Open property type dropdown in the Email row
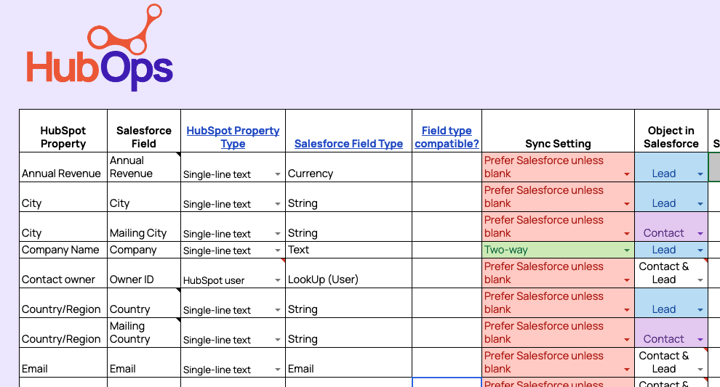Viewport: 720px width, 387px height. pos(277,370)
